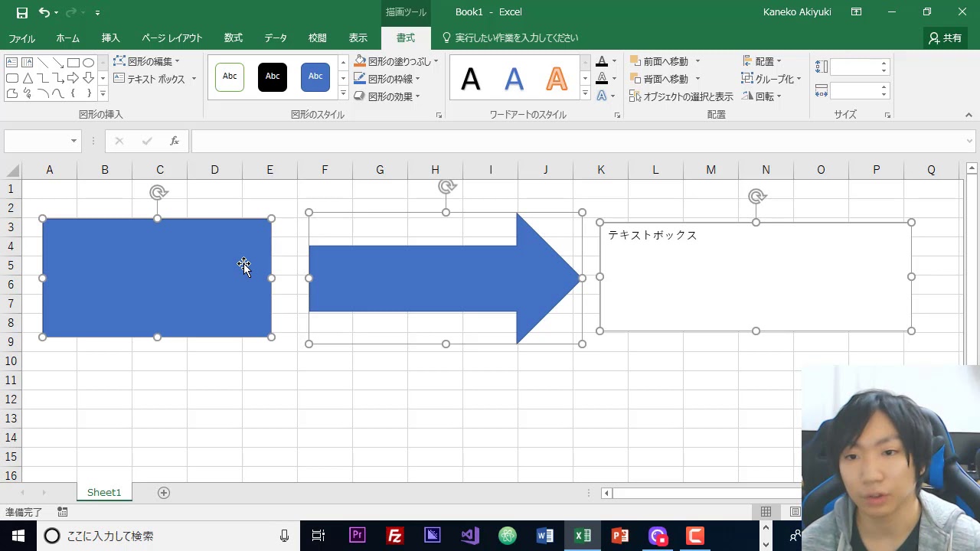Switch to the 数式 (Formulas) tab
Image resolution: width=980 pixels, height=551 pixels.
click(x=234, y=38)
